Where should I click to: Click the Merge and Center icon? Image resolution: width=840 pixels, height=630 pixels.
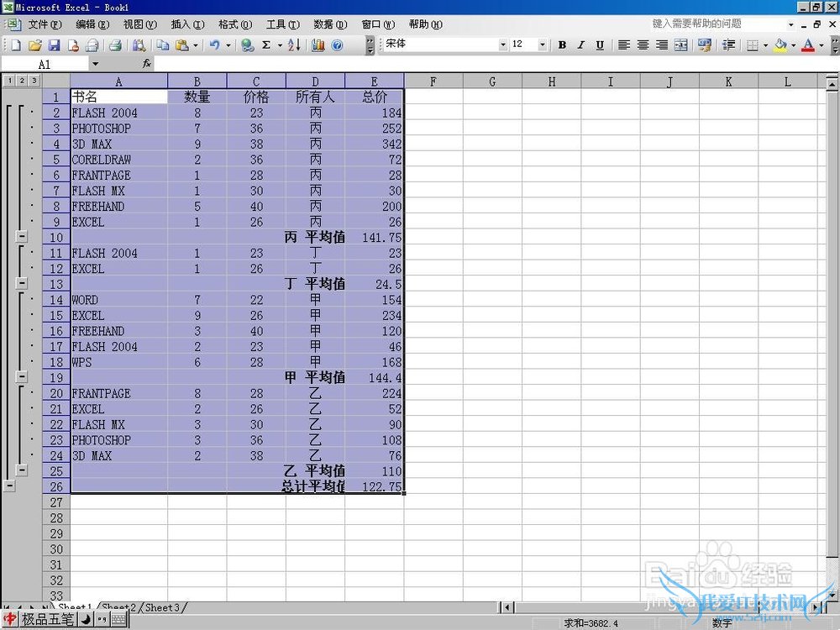click(680, 45)
